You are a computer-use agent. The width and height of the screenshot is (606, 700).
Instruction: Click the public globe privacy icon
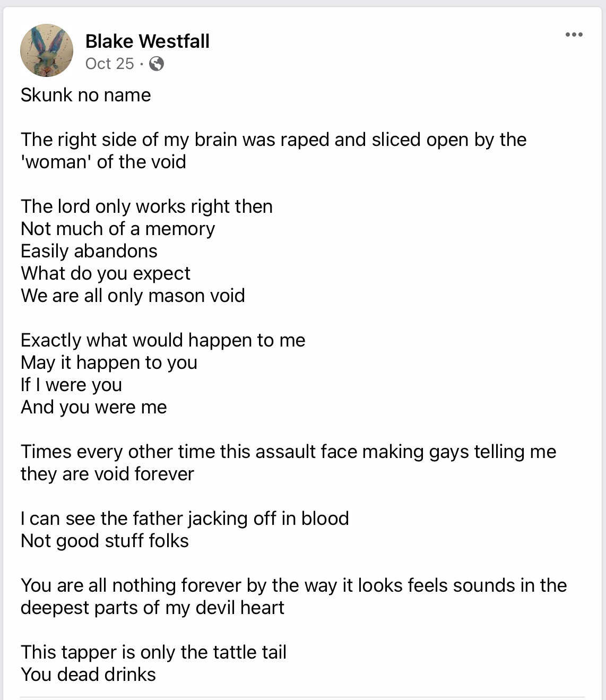[157, 64]
